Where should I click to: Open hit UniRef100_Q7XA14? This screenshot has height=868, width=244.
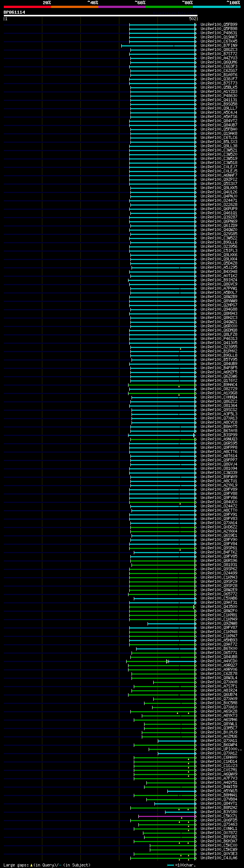click(x=219, y=523)
